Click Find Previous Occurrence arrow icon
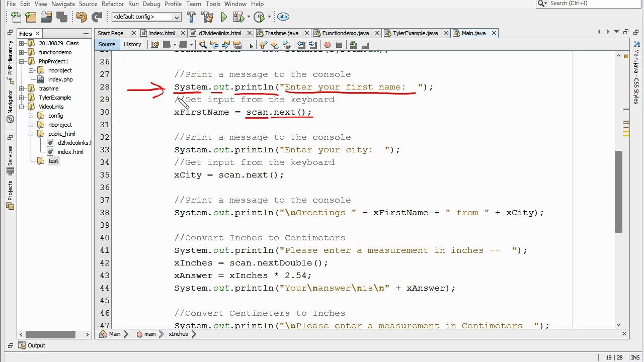 [x=214, y=44]
